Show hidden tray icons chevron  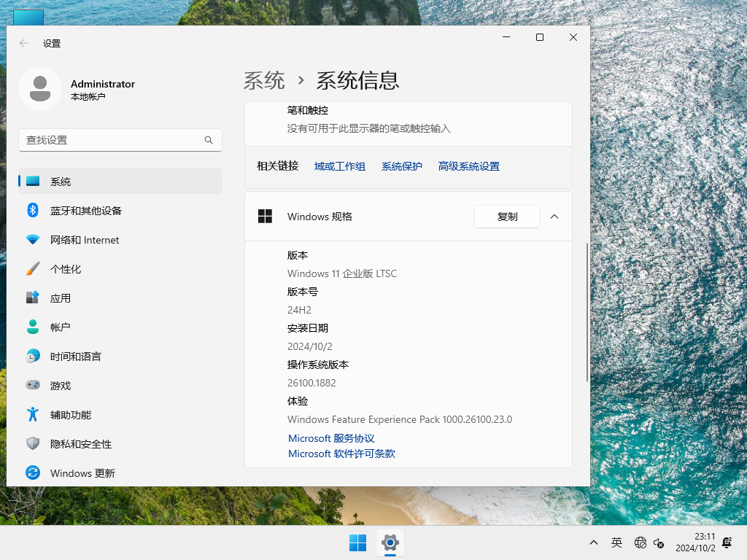click(594, 542)
